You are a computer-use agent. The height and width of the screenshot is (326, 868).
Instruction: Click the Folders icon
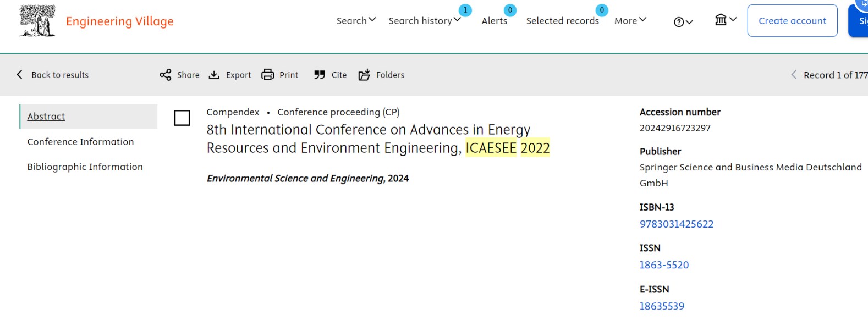click(x=364, y=75)
